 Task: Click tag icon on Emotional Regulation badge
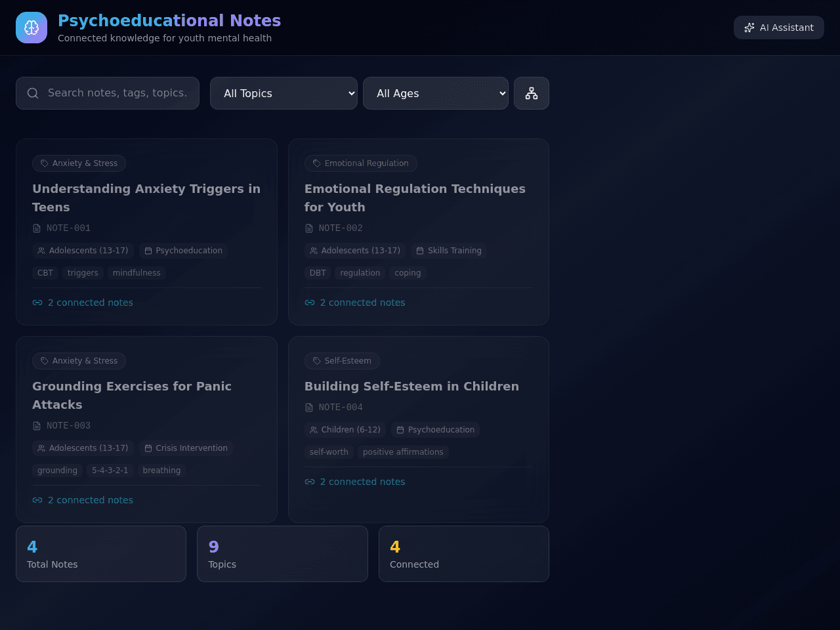pyautogui.click(x=317, y=163)
